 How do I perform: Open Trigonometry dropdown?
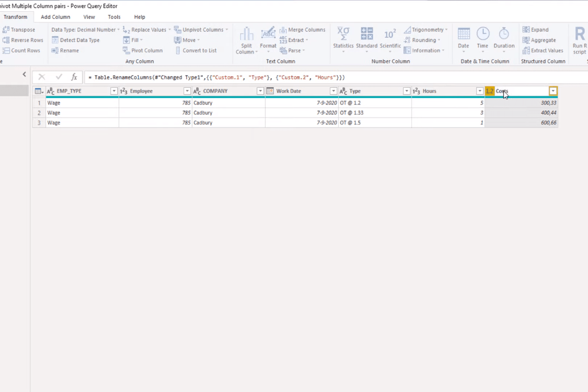[426, 29]
